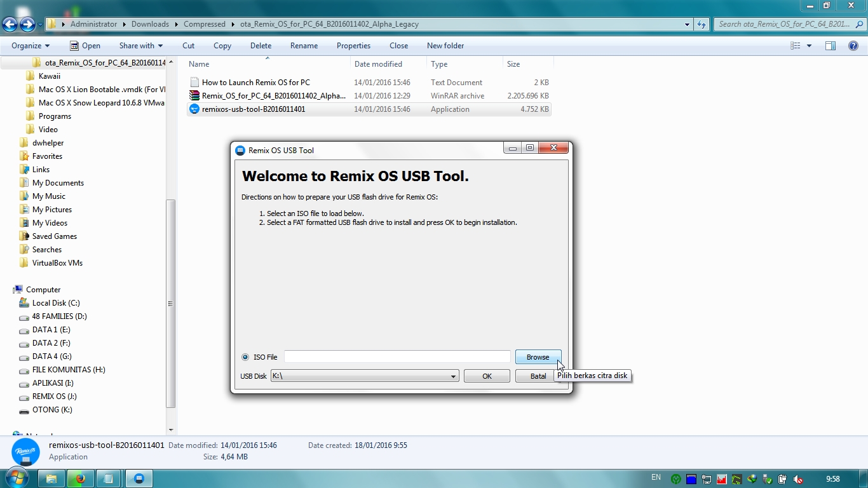
Task: Click New folder in the Explorer toolbar
Action: [445, 45]
